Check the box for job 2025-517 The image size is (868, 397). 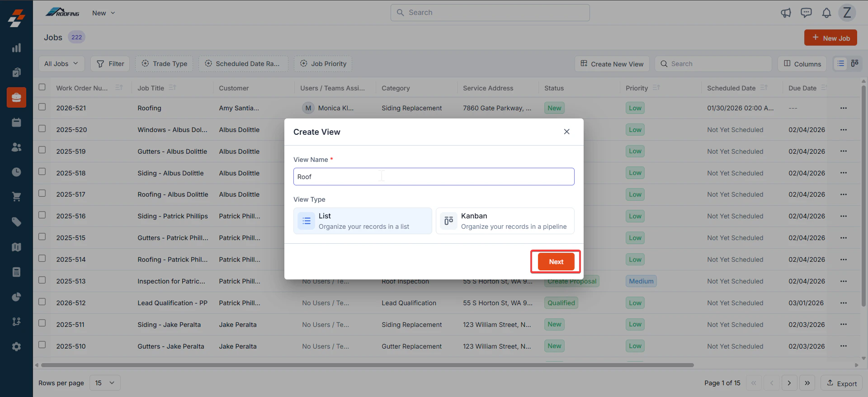click(42, 194)
